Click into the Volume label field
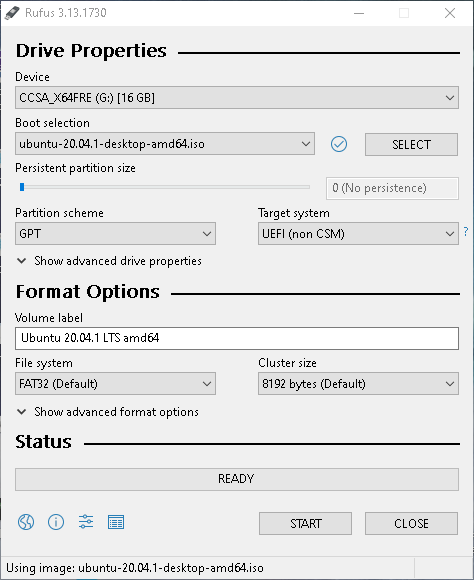Viewport: 474px width, 580px height. coord(237,338)
